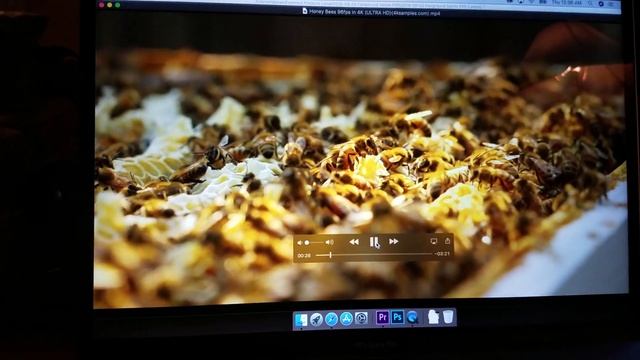Open Finder from the Dock
Screen dimensions: 640x360
[301, 320]
